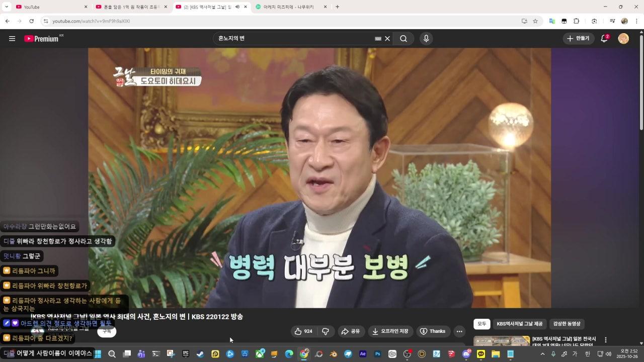This screenshot has height=362, width=644.
Task: Start voice search with the microphone
Action: 426,39
